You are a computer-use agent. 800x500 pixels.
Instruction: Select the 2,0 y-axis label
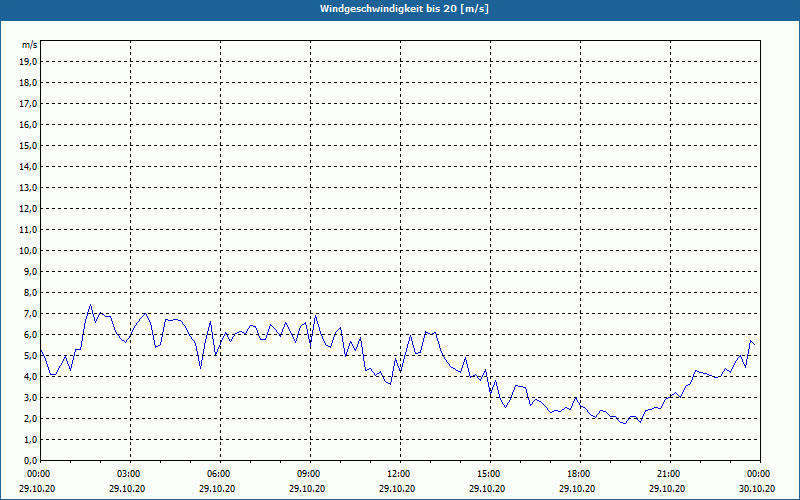point(30,418)
